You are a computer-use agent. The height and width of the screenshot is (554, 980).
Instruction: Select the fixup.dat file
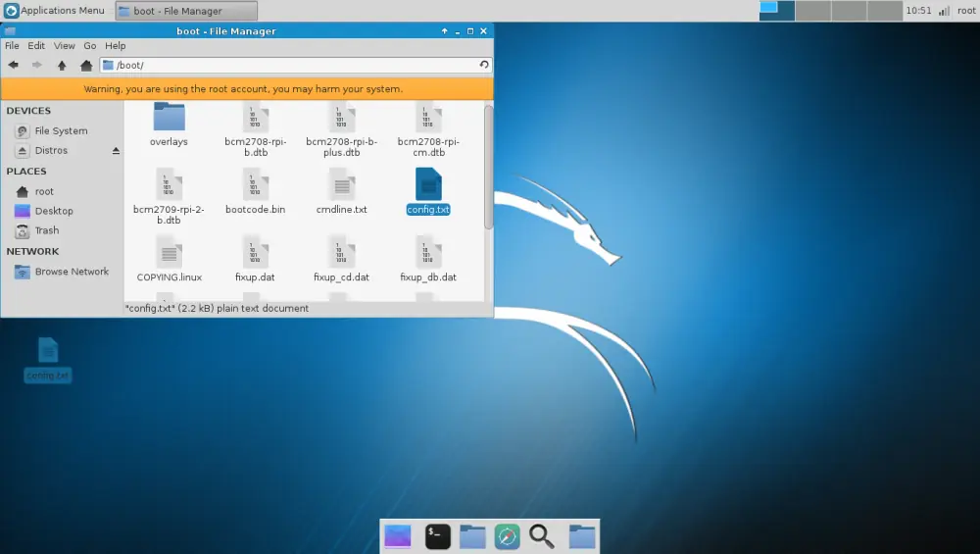pyautogui.click(x=255, y=260)
